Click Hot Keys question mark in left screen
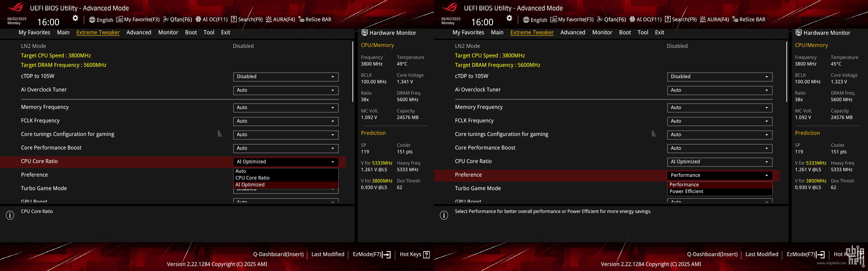 [x=426, y=255]
